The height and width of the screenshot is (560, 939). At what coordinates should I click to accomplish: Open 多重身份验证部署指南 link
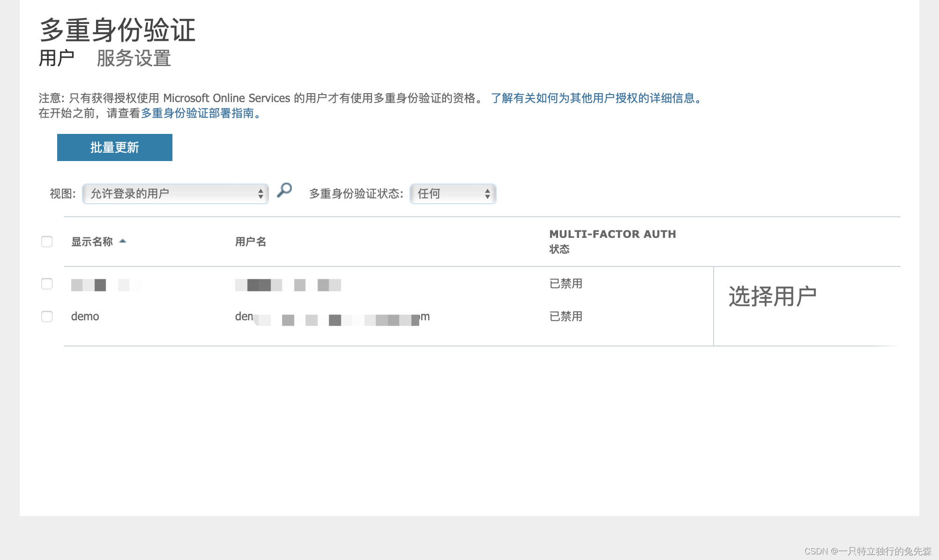(197, 113)
